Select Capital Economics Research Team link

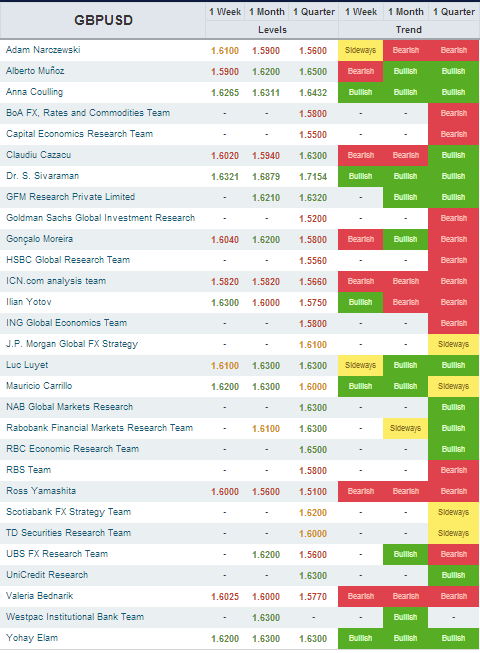point(80,134)
